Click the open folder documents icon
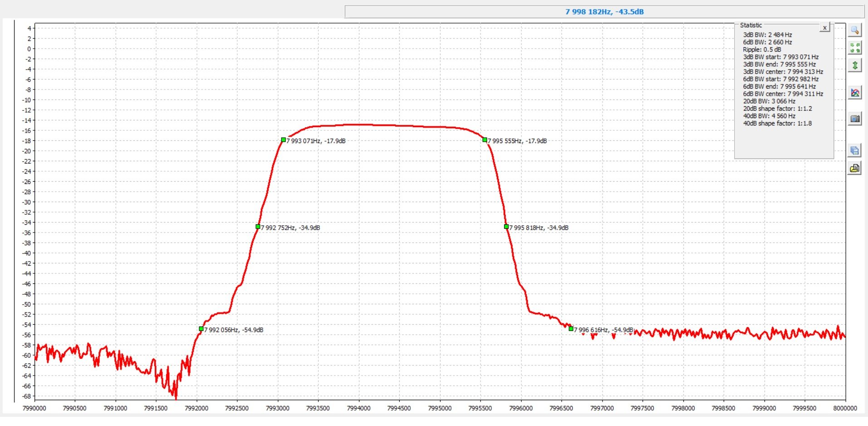This screenshot has height=426, width=868. (x=855, y=168)
